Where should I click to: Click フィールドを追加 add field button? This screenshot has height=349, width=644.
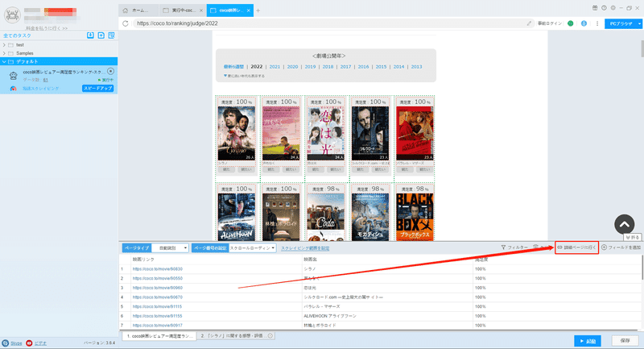click(x=621, y=247)
